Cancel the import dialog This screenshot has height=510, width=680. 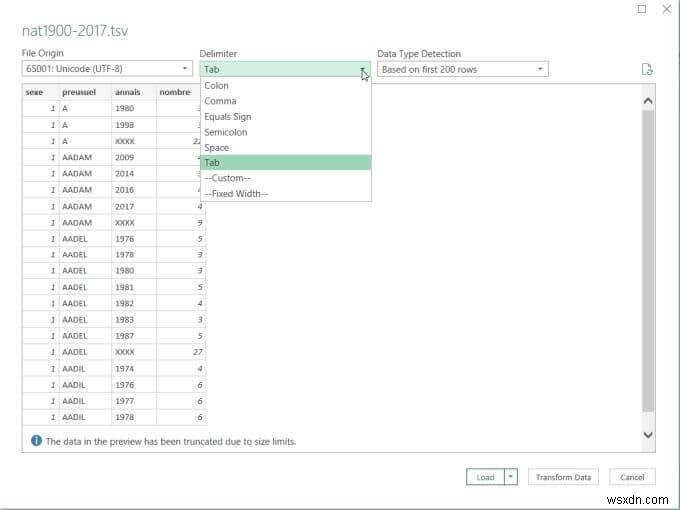tap(632, 477)
